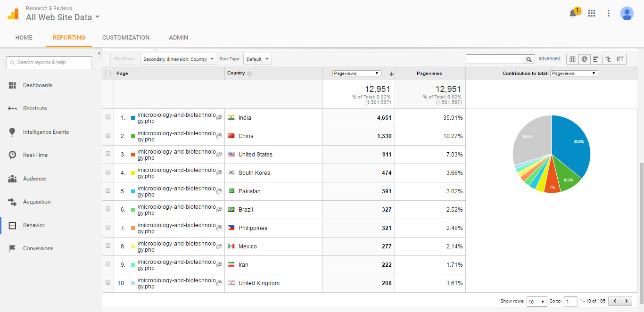Viewport: 644px width, 312px height.
Task: Sort by the Country column header
Action: (236, 73)
